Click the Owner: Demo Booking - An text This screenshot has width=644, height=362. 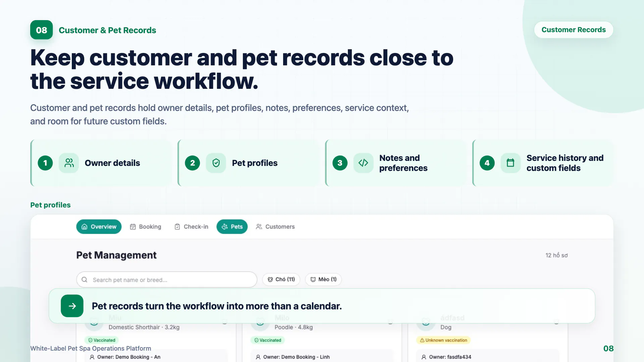pos(129,357)
